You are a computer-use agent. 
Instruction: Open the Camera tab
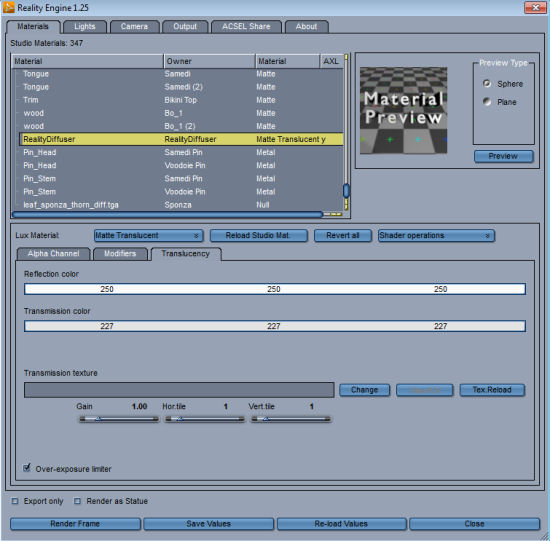click(134, 27)
